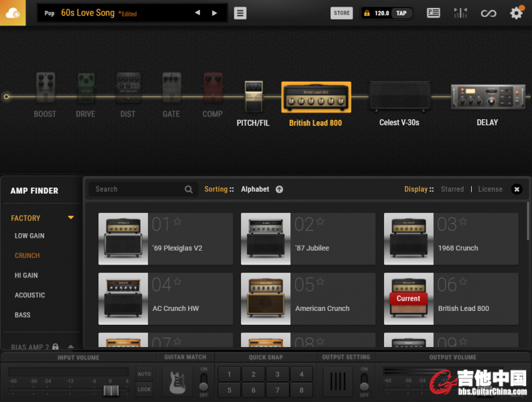Toggle the tempo lock icon
532x402 pixels.
point(367,13)
